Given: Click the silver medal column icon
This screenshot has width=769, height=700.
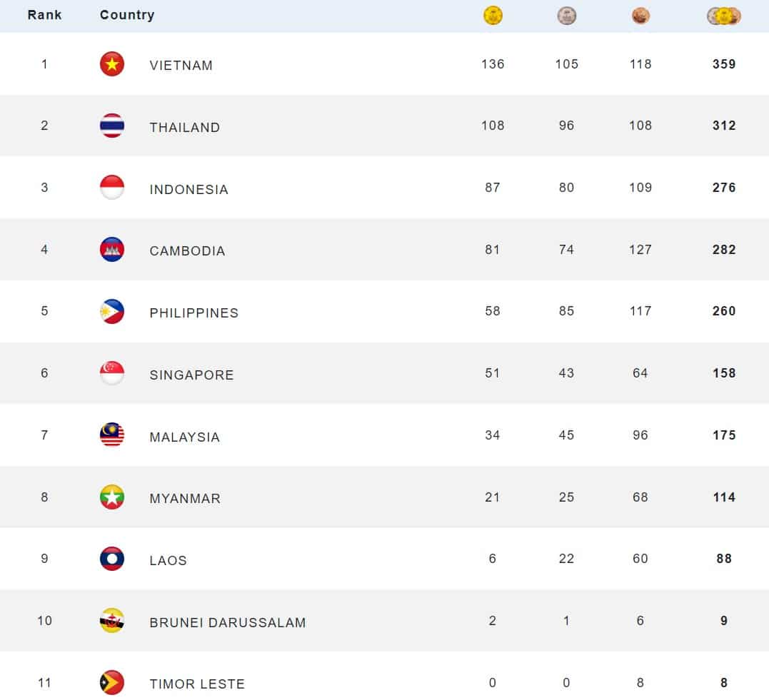Looking at the screenshot, I should click(x=566, y=15).
